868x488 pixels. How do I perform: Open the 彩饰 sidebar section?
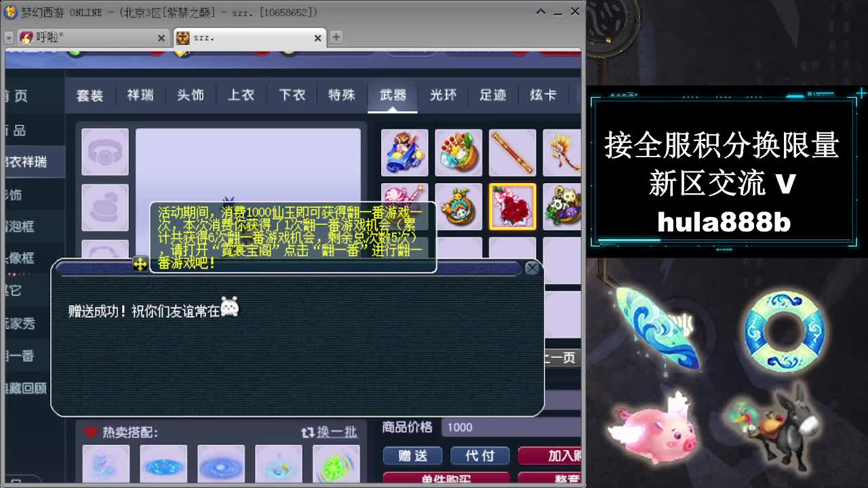(14, 195)
